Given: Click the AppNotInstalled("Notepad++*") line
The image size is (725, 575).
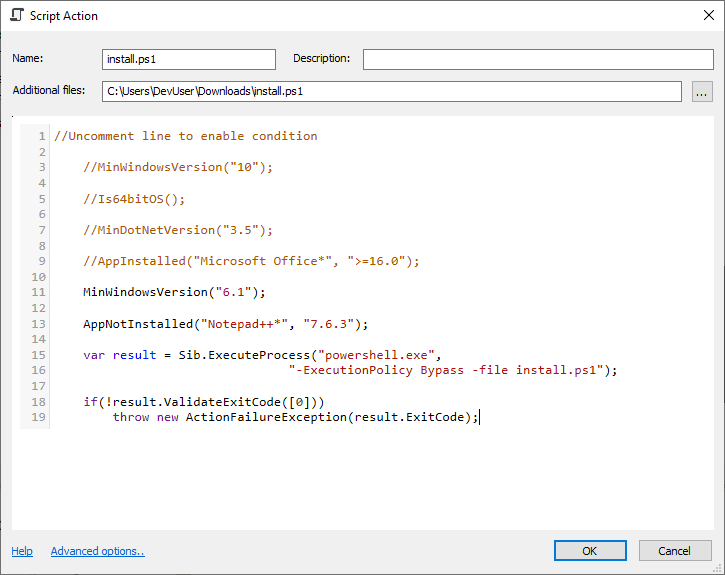Looking at the screenshot, I should [226, 324].
